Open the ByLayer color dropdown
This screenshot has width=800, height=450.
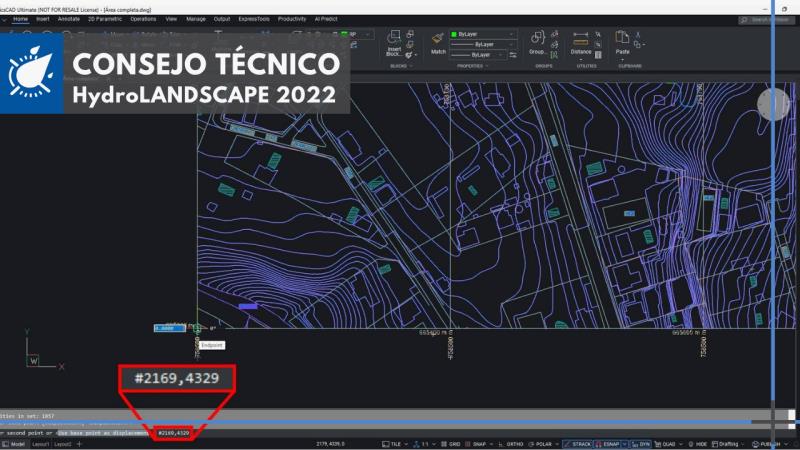[x=483, y=34]
